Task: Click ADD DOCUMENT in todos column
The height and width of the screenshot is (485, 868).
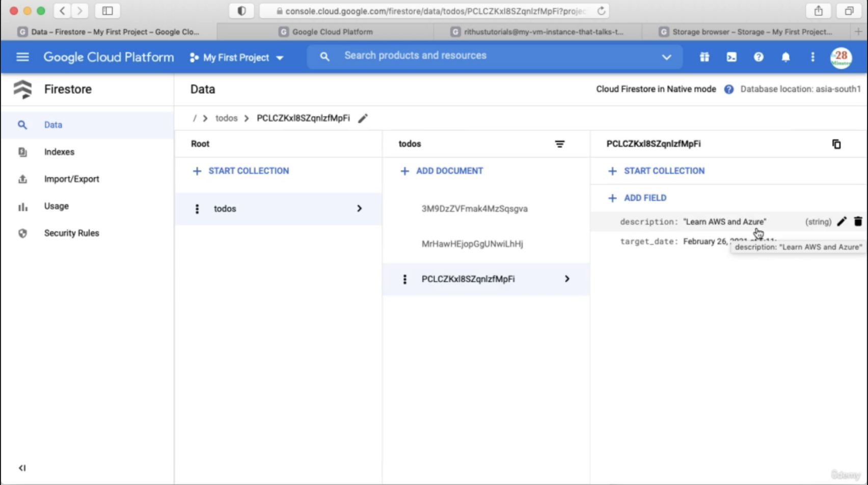Action: coord(442,171)
